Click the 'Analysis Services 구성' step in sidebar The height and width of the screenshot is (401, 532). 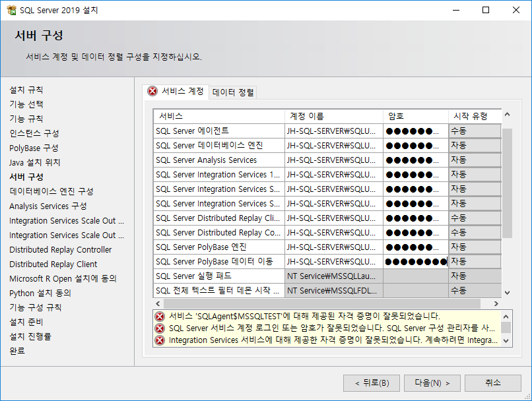48,206
